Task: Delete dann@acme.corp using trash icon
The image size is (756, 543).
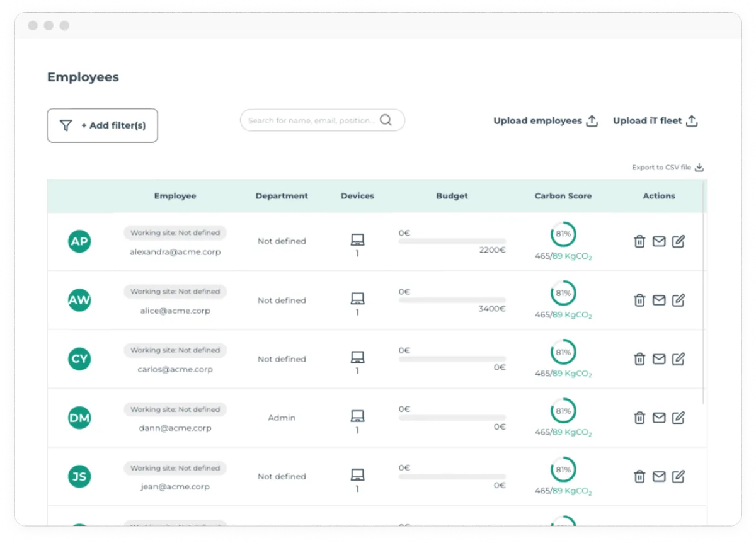Action: (639, 418)
